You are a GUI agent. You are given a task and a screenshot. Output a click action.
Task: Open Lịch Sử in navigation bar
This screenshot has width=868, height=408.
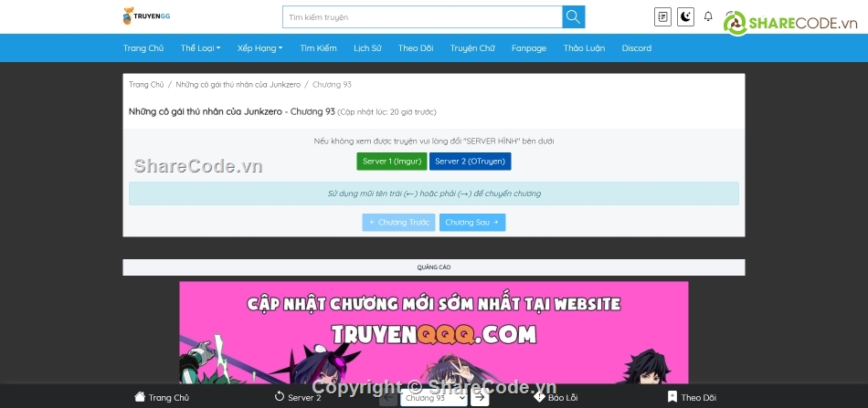tap(367, 48)
